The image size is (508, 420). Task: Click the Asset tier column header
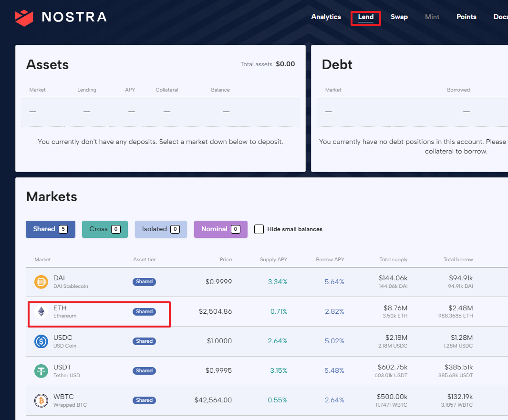(x=144, y=259)
